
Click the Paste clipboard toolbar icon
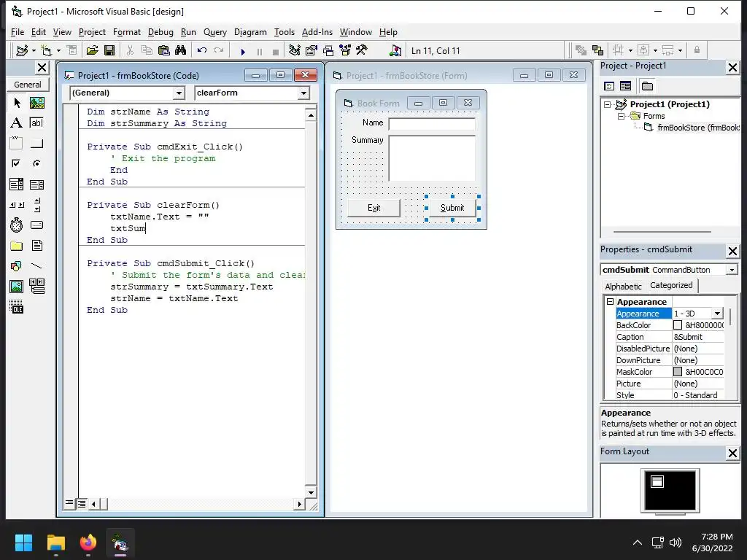163,50
